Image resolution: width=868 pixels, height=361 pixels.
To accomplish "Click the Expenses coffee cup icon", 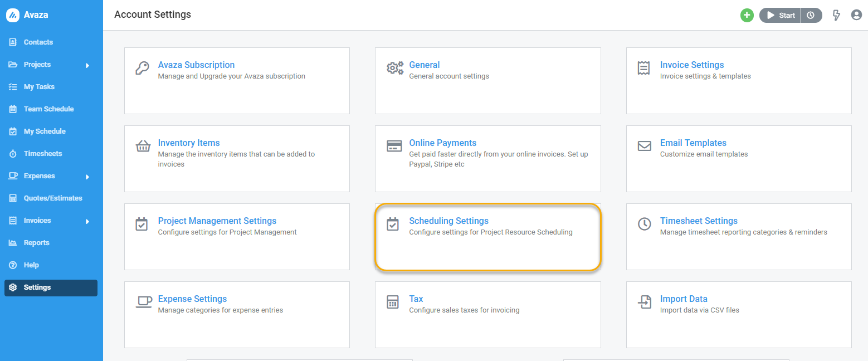I will [13, 176].
